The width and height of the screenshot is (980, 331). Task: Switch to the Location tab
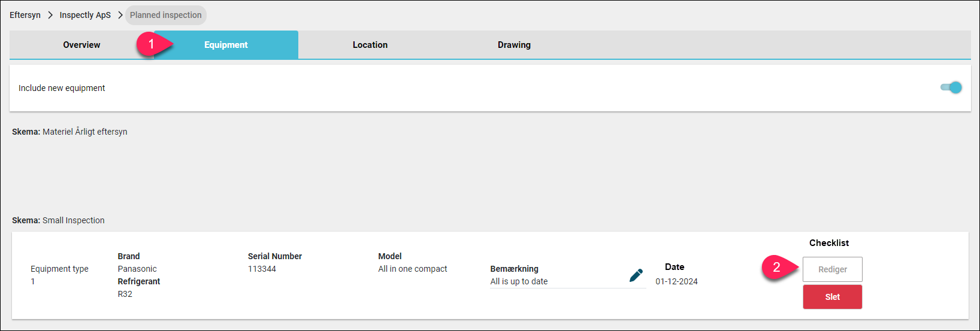(x=370, y=45)
